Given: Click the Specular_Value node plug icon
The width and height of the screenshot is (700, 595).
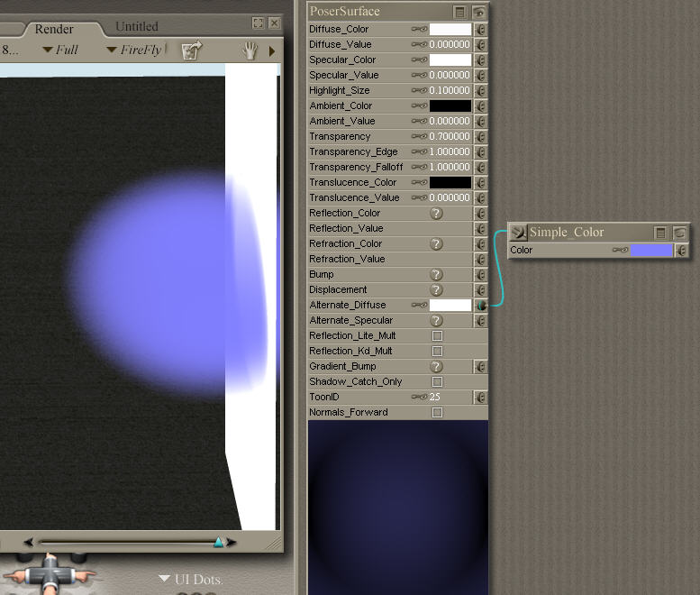Looking at the screenshot, I should pos(480,76).
